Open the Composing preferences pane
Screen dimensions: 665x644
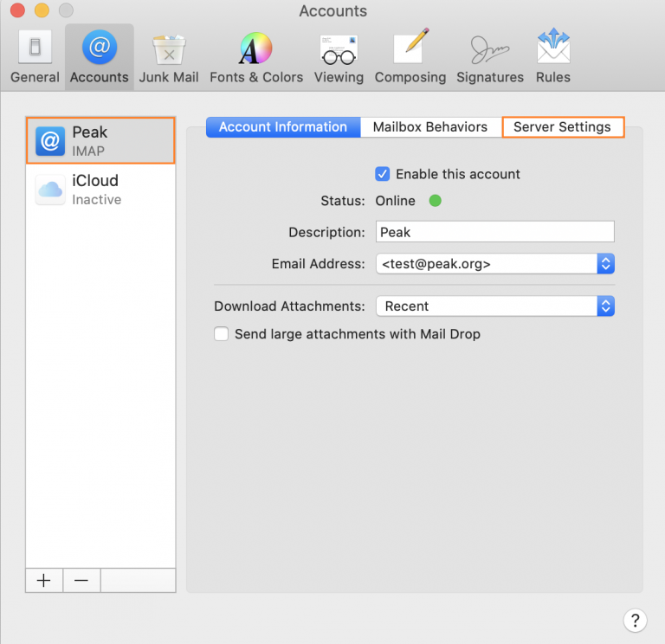[x=410, y=58]
